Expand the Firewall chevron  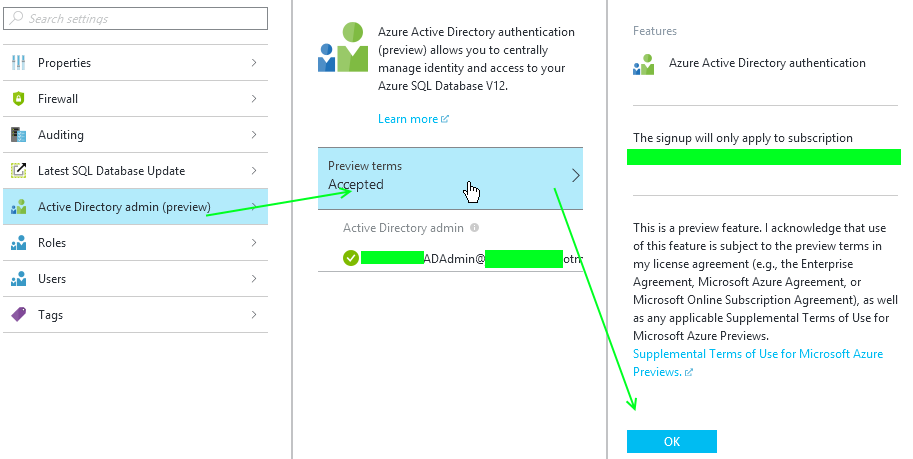click(254, 98)
